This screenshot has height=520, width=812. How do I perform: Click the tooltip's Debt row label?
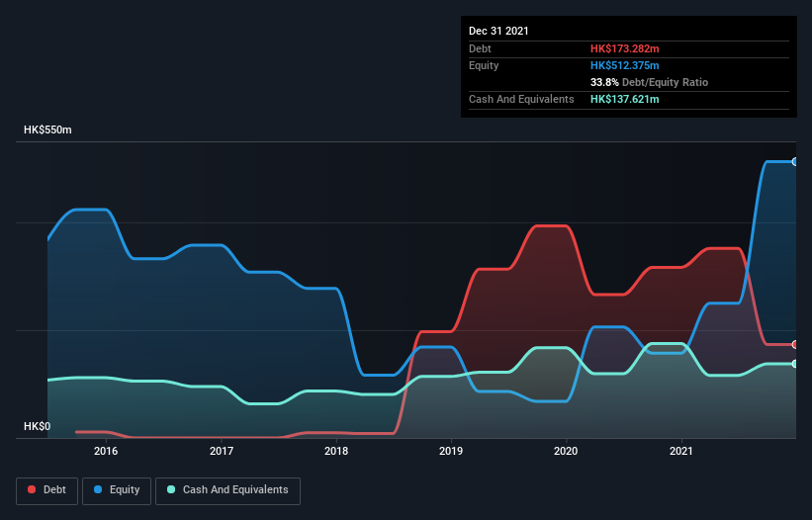(x=480, y=48)
